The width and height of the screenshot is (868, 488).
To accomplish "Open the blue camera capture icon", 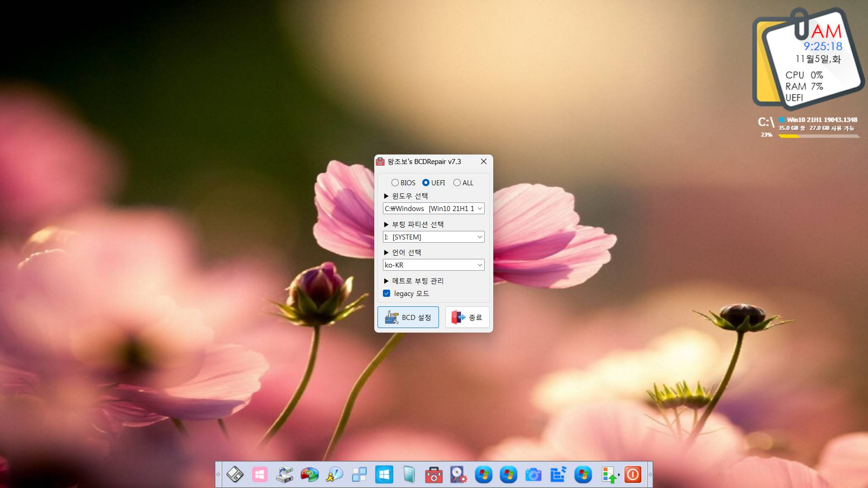I will pos(533,474).
